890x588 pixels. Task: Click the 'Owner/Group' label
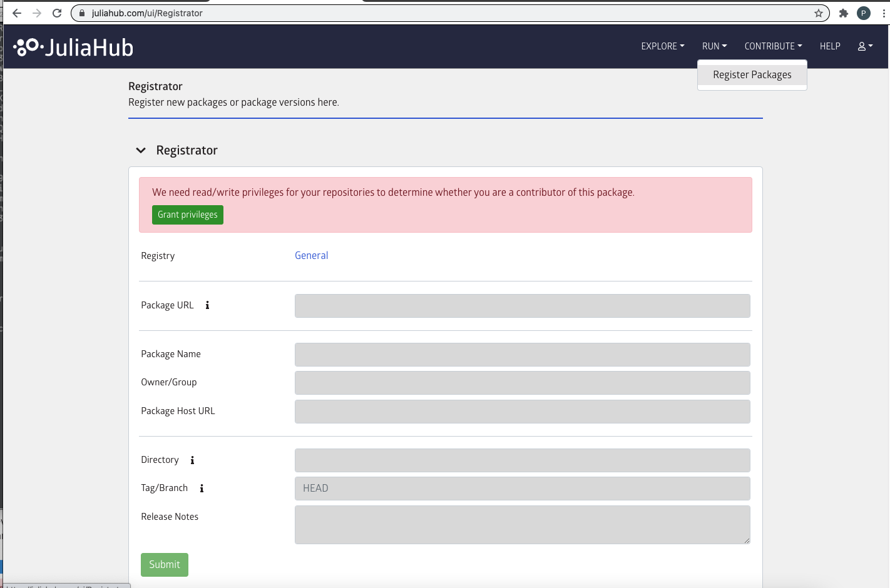pos(169,382)
